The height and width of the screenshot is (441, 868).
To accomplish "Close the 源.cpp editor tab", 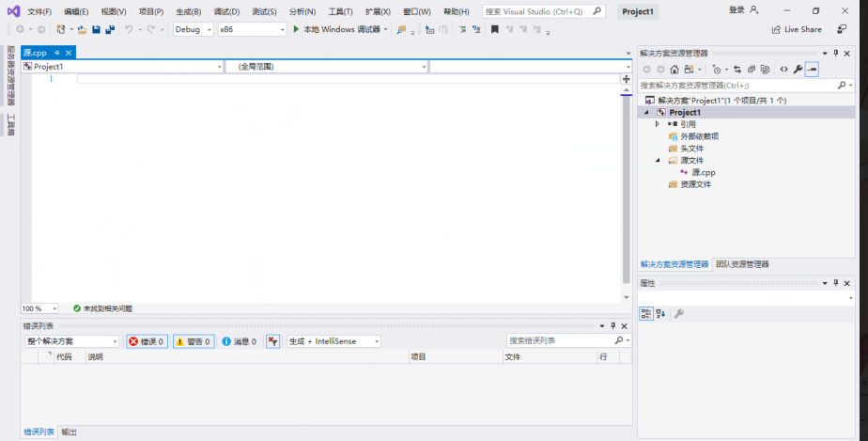I will coord(69,53).
